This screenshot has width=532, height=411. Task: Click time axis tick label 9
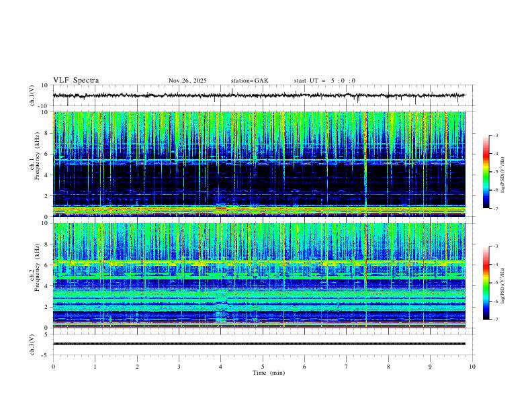430,367
